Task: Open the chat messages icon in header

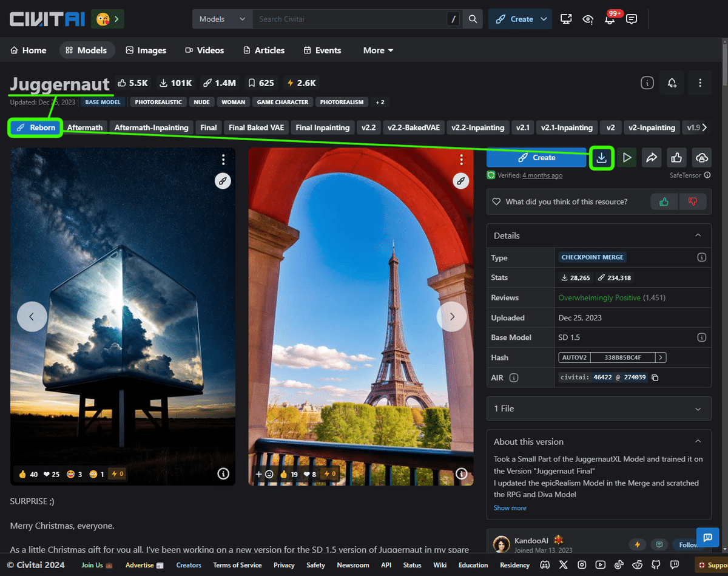Action: [632, 19]
